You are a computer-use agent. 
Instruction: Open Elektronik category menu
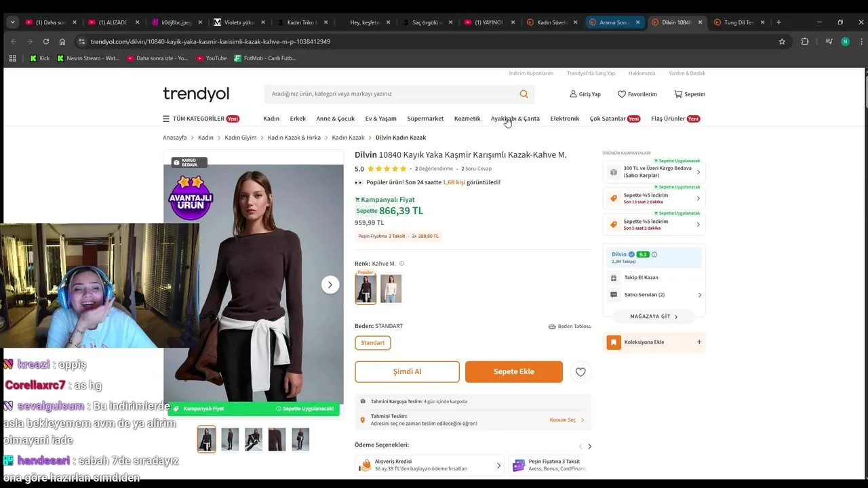565,119
